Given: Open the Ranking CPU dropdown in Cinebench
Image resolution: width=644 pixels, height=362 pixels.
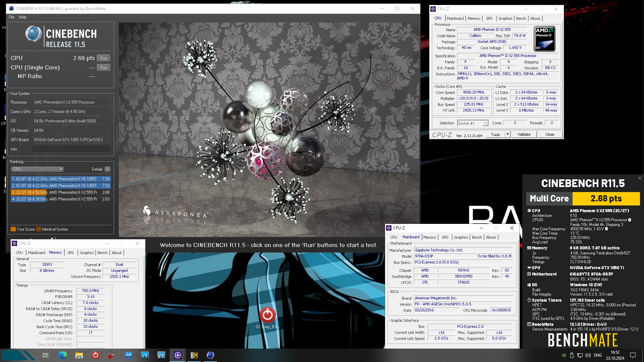Looking at the screenshot, I should [37, 169].
